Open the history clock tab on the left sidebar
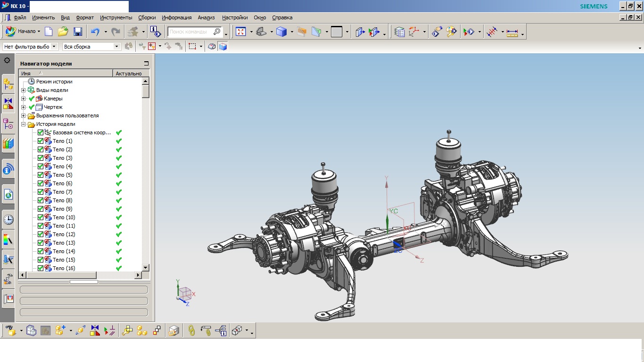644x362 pixels. [x=8, y=219]
